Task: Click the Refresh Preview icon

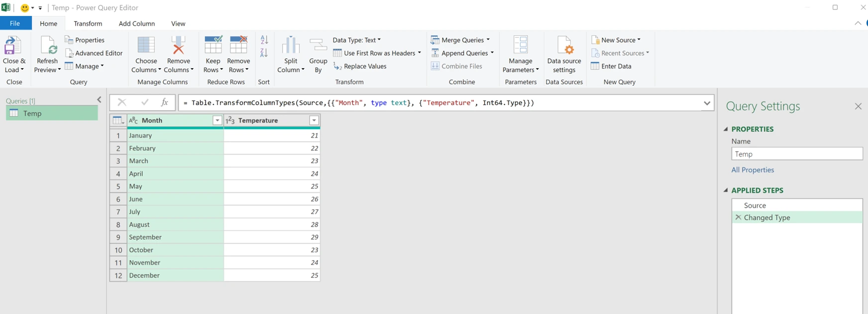Action: (48, 45)
